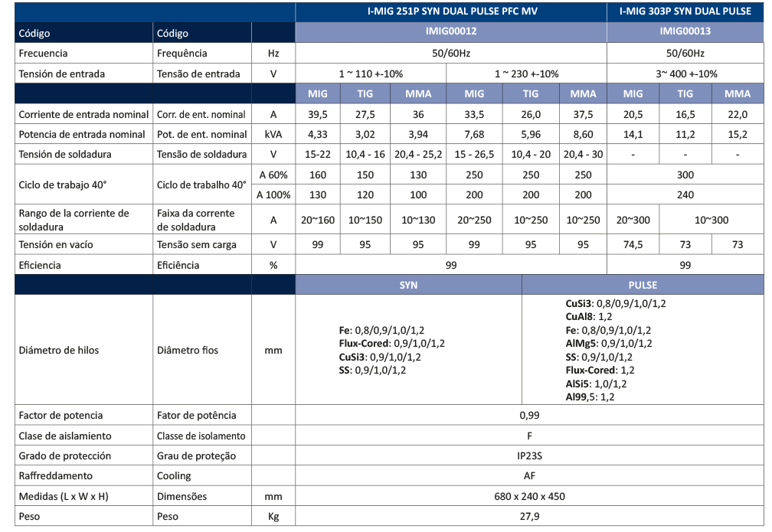Select the 'Raffreddamento' label
The height and width of the screenshot is (532, 772).
tap(56, 476)
